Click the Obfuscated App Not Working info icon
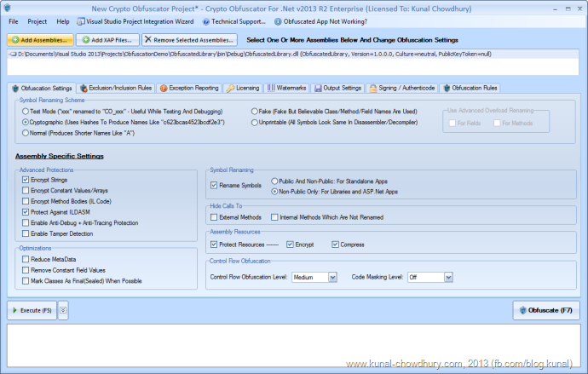The height and width of the screenshot is (374, 588). pyautogui.click(x=278, y=22)
